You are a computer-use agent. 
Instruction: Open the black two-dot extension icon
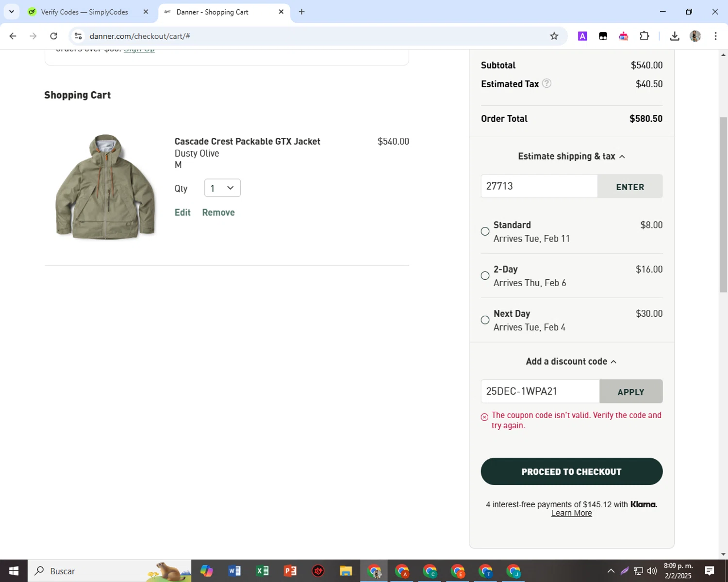tap(603, 36)
